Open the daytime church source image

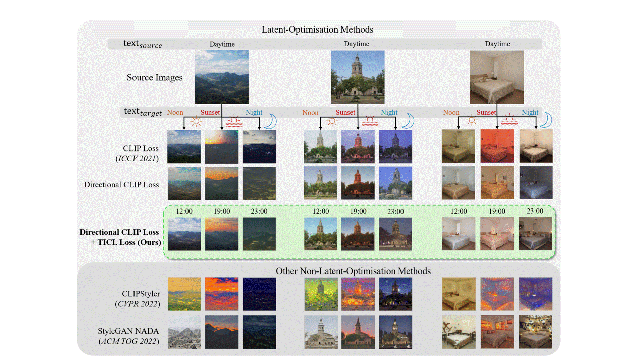pos(358,76)
